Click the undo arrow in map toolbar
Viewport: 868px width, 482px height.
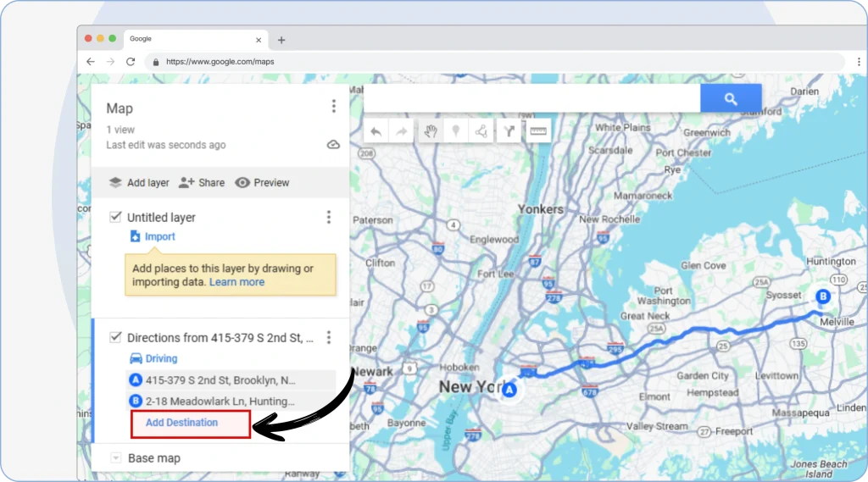376,131
